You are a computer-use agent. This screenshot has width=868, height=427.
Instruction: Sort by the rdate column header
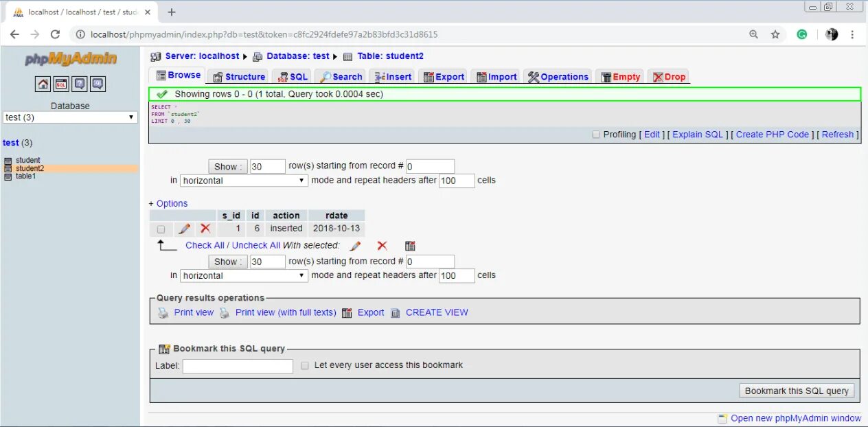tap(336, 216)
